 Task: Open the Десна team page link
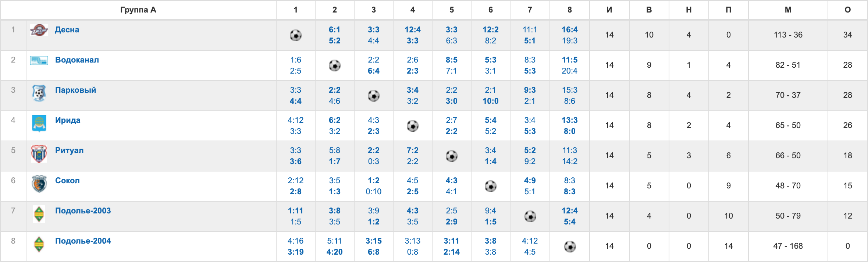pyautogui.click(x=67, y=30)
